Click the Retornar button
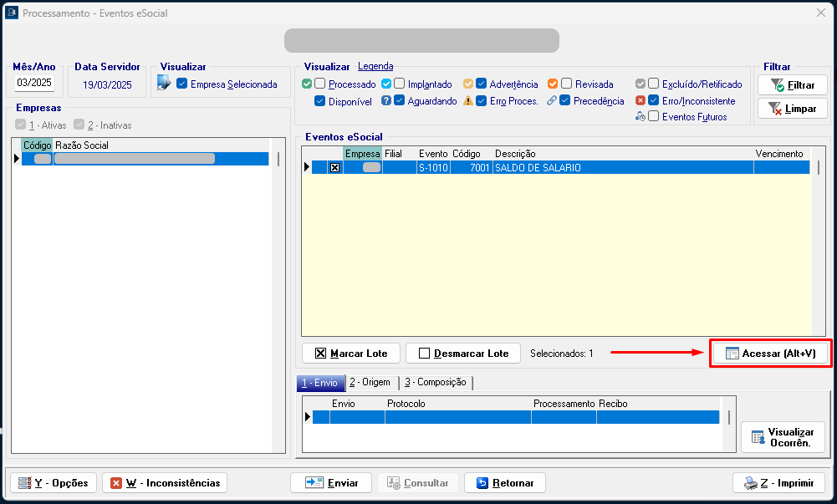Viewport: 837px width, 504px height. 505,483
